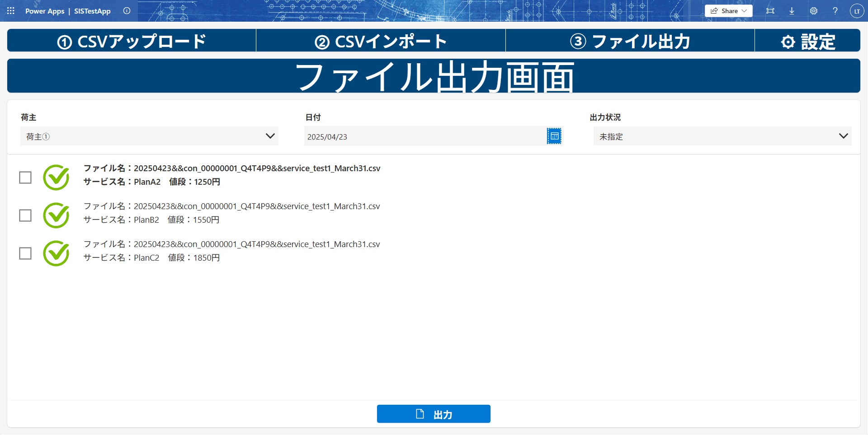This screenshot has height=435, width=868.
Task: Check the checkbox for PlanC2 row
Action: (x=25, y=253)
